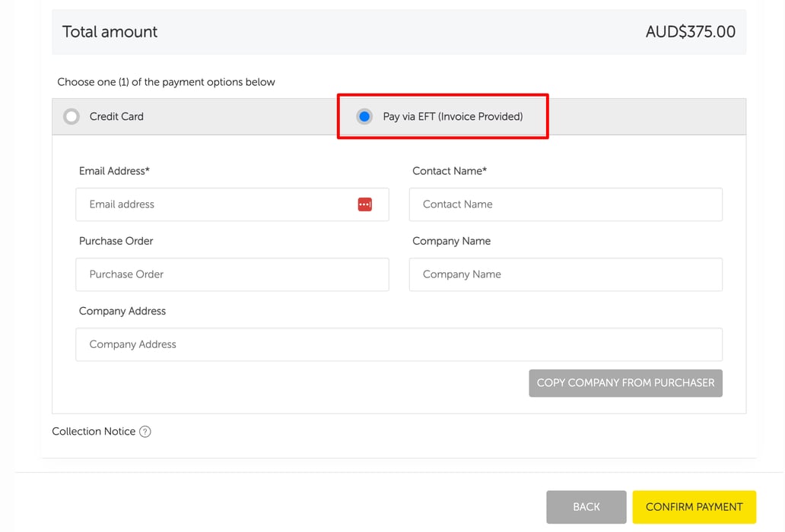Click Copy Company From Purchaser button
The image size is (785, 532).
[x=626, y=383]
